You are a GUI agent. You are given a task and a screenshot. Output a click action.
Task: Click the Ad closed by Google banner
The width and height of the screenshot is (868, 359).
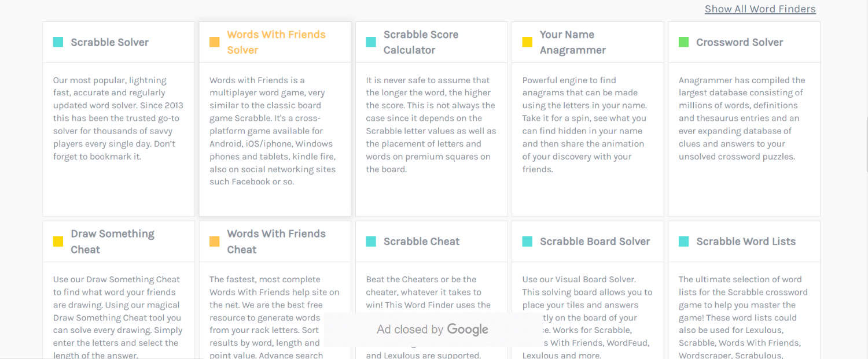pos(432,330)
